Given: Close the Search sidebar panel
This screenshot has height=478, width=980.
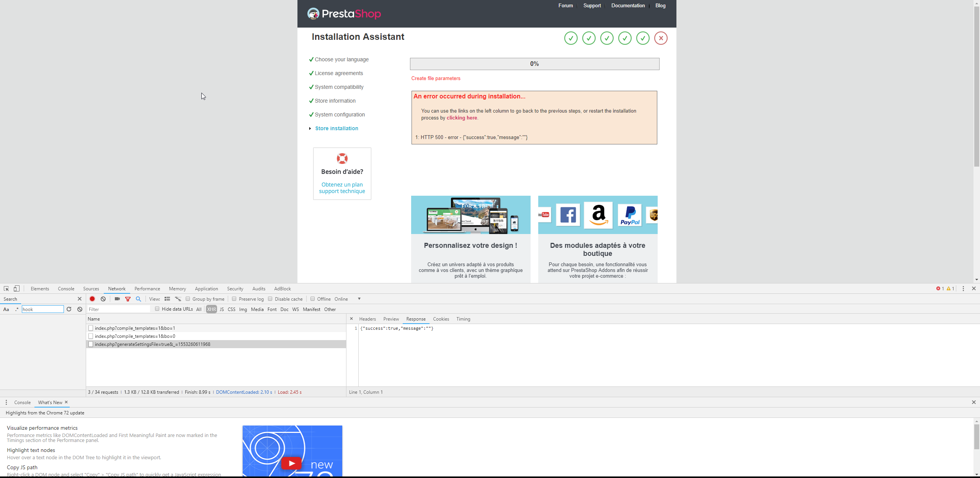Looking at the screenshot, I should click(80, 299).
